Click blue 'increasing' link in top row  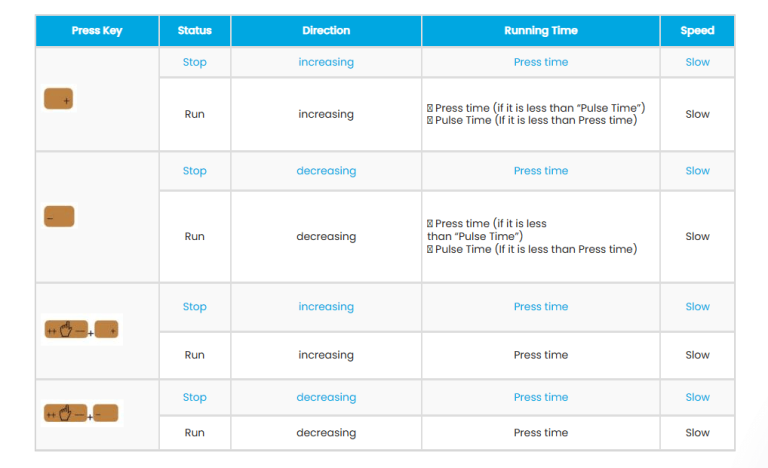[x=326, y=62]
